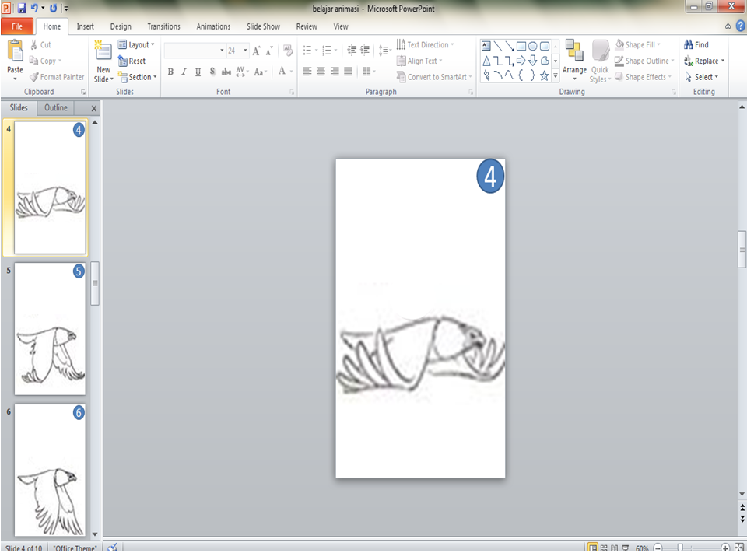The image size is (747, 560).
Task: Increase font size with grow icon
Action: (256, 51)
